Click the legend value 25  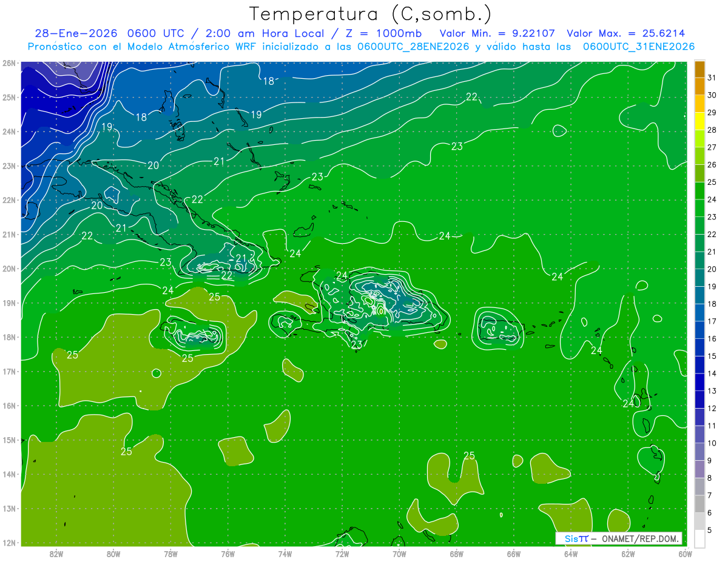712,182
